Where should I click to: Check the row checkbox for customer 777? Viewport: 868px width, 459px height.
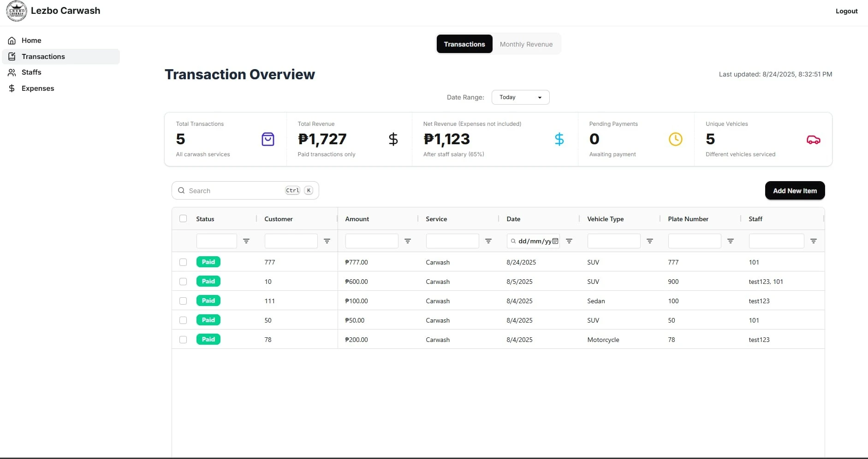[x=183, y=262]
